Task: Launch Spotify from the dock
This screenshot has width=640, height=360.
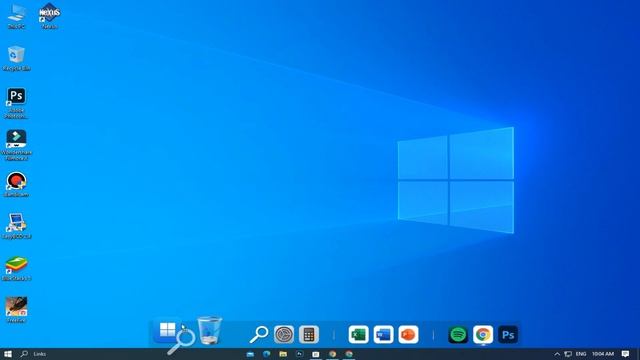Action: click(x=458, y=335)
